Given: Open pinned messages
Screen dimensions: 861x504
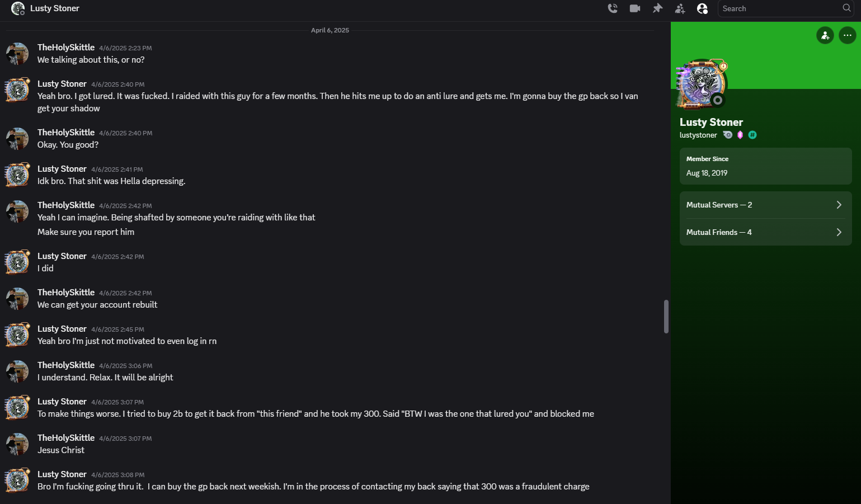Looking at the screenshot, I should [x=657, y=8].
